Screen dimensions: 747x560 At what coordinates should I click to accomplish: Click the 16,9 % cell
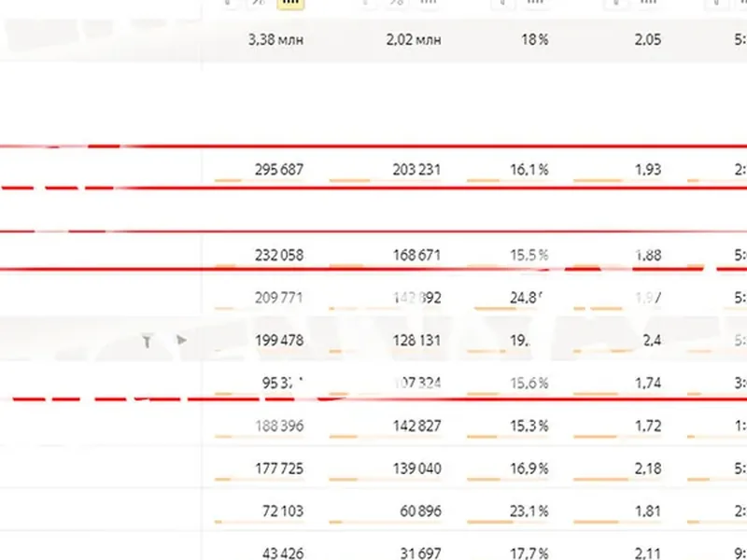point(529,469)
